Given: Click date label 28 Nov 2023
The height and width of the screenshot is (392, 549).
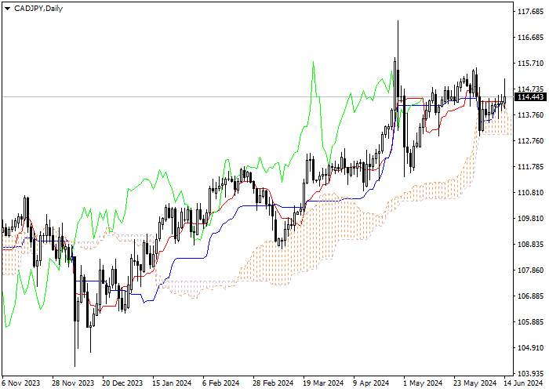Looking at the screenshot, I should 73,383.
